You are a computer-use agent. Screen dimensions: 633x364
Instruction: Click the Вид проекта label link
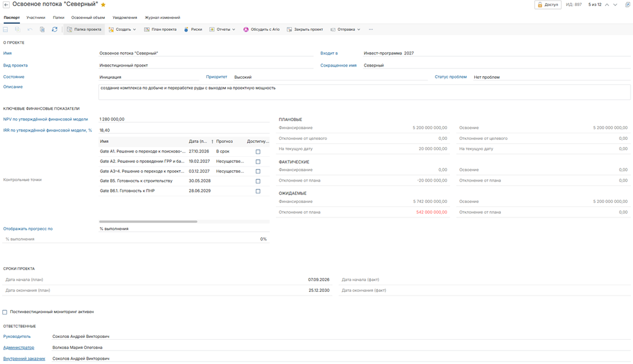click(x=15, y=65)
